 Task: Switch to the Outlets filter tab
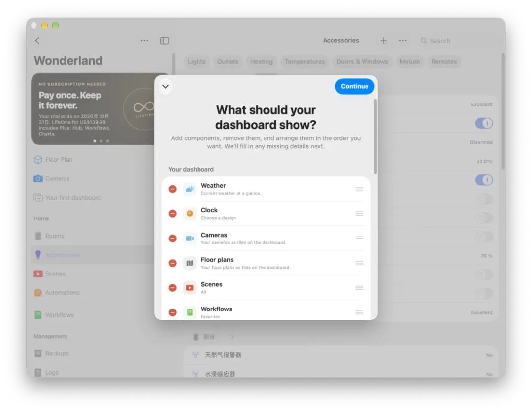[228, 62]
